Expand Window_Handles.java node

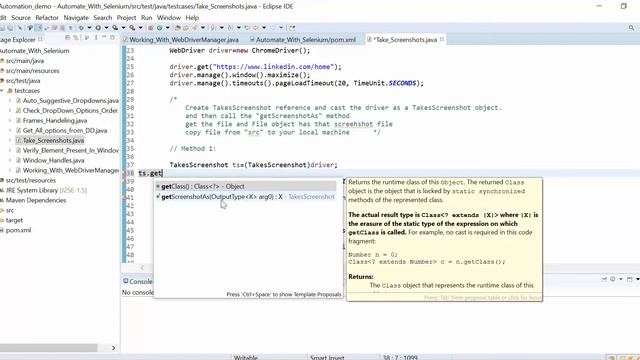click(10, 160)
